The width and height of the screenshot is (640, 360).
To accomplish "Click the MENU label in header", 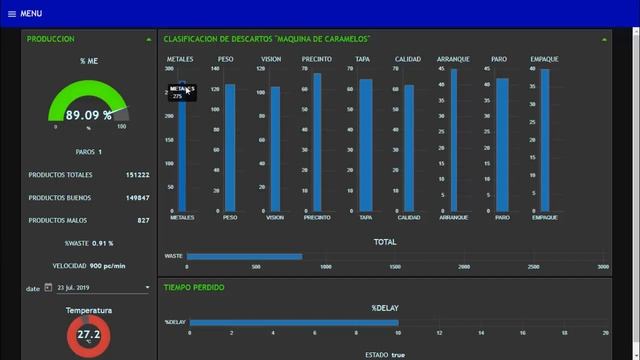I will pos(31,13).
